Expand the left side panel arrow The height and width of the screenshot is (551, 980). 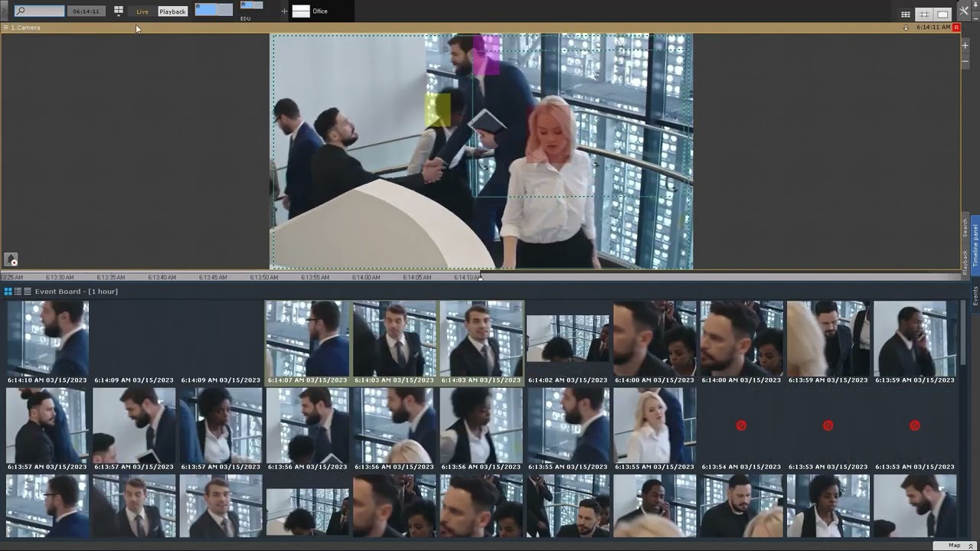(x=3, y=11)
